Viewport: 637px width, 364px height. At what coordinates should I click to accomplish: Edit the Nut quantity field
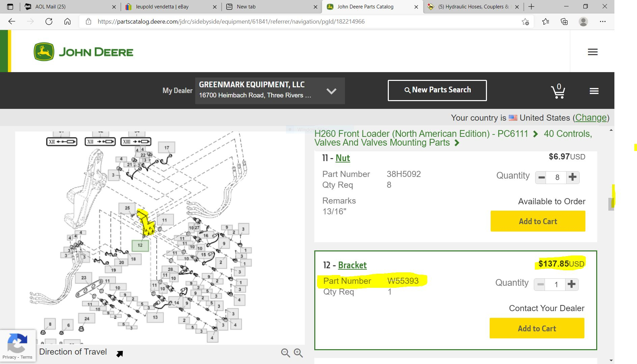[x=557, y=177]
